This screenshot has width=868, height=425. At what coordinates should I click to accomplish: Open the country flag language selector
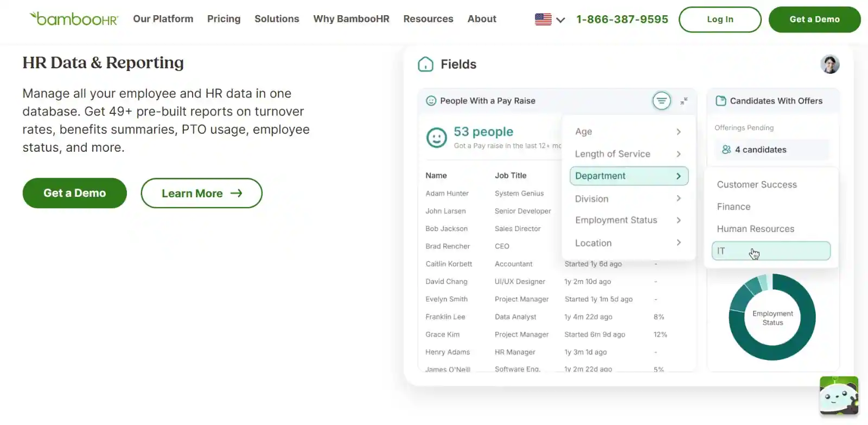coord(550,20)
